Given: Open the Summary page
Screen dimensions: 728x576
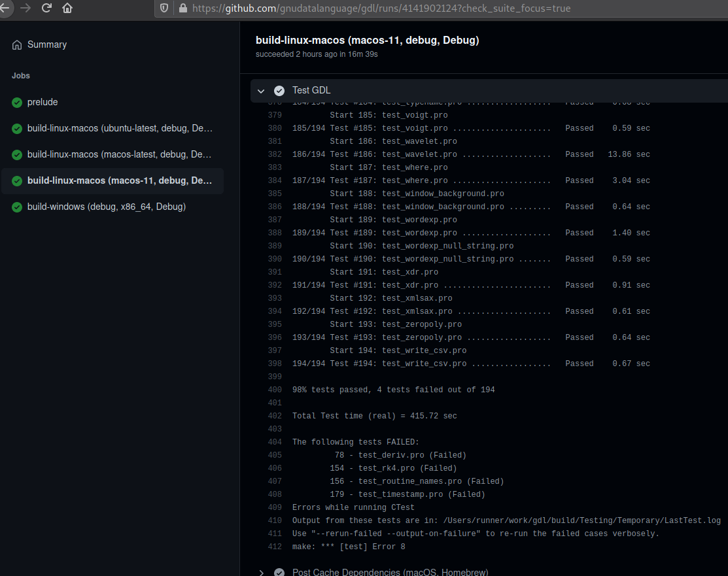Looking at the screenshot, I should click(x=47, y=44).
